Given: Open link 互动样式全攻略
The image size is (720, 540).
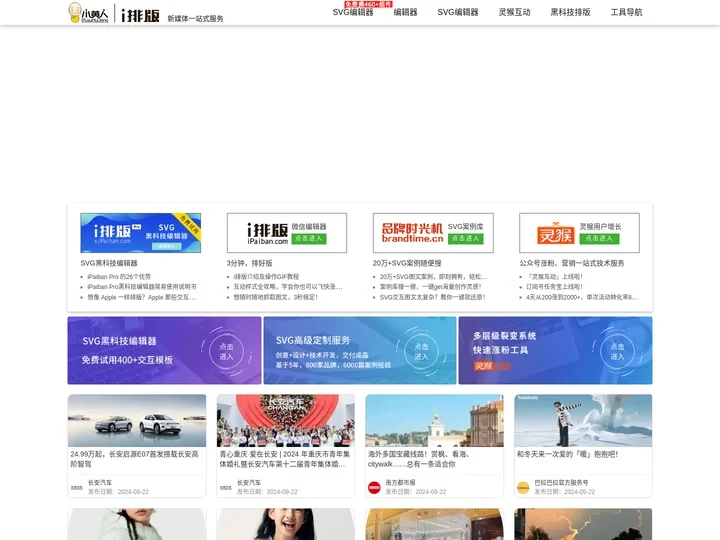Looking at the screenshot, I should click(x=288, y=287).
